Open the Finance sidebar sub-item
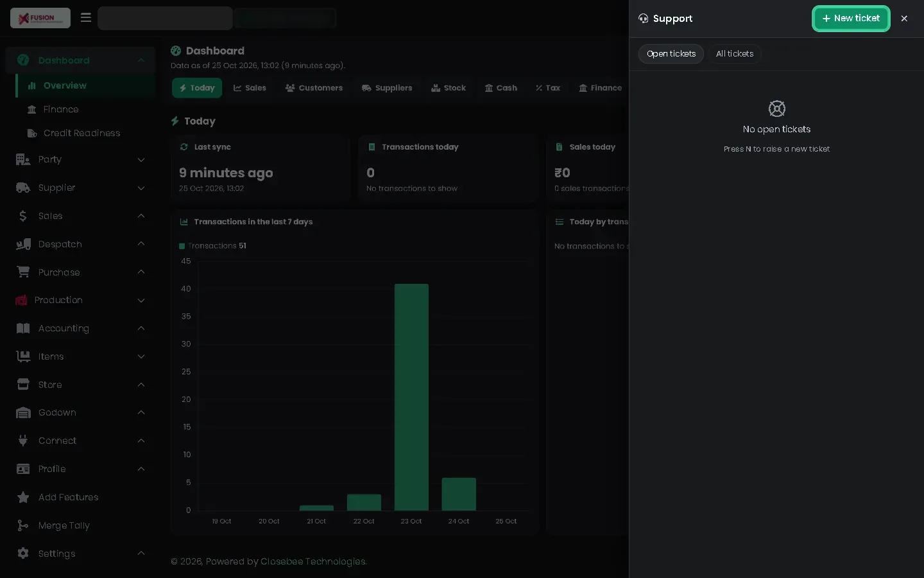The width and height of the screenshot is (924, 578). pyautogui.click(x=85, y=109)
